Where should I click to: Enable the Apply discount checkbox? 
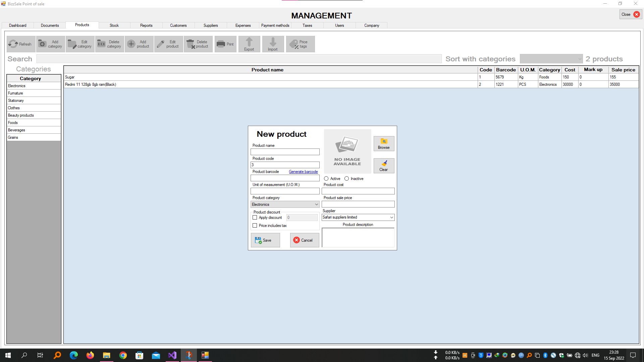click(255, 218)
